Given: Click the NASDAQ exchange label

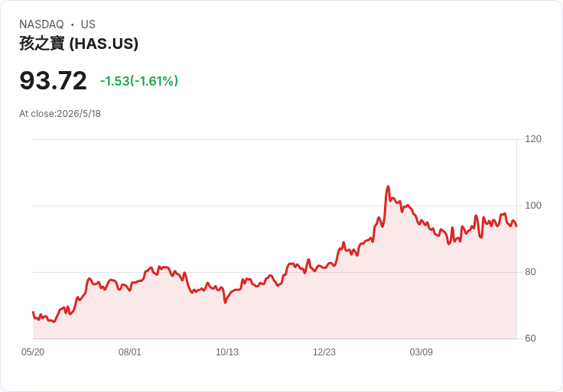Looking at the screenshot, I should point(41,24).
